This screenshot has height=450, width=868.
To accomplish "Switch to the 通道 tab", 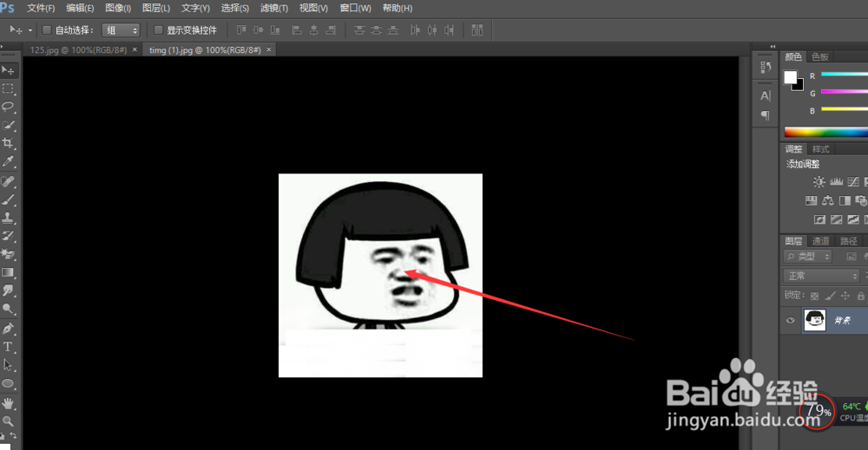I will 820,241.
